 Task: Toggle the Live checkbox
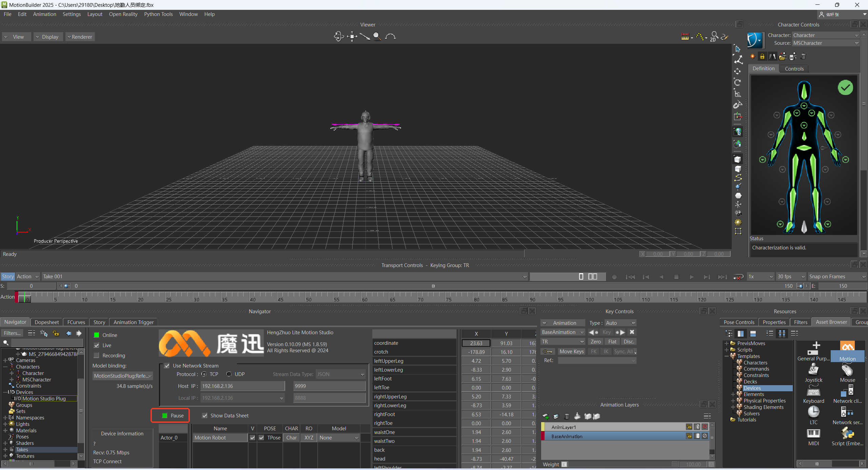pos(97,345)
